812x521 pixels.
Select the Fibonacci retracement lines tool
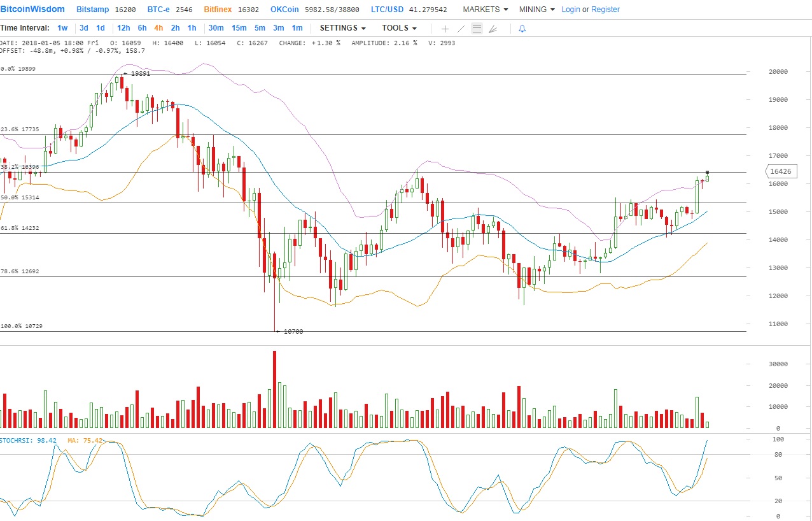pyautogui.click(x=477, y=29)
